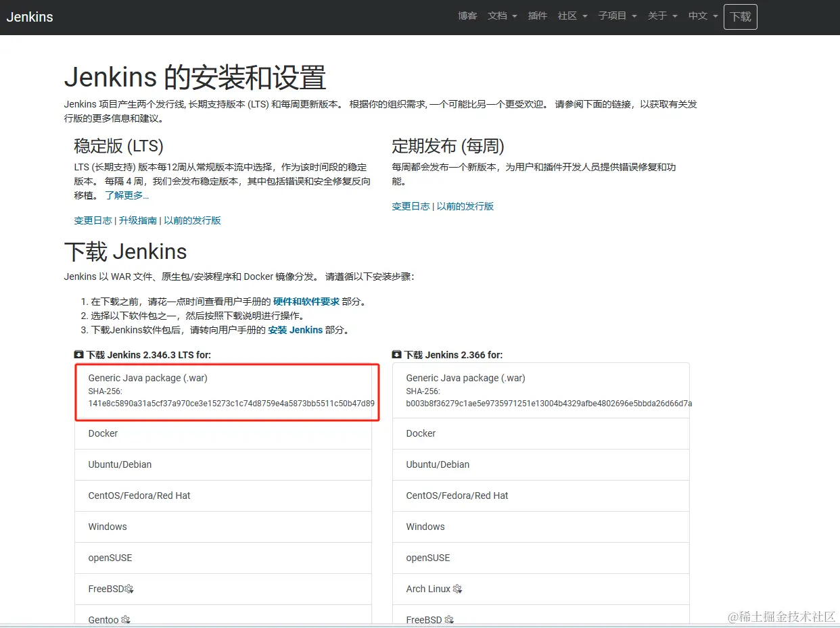Click the gear icon next to Gentoo
The width and height of the screenshot is (840, 628).
pos(126,620)
